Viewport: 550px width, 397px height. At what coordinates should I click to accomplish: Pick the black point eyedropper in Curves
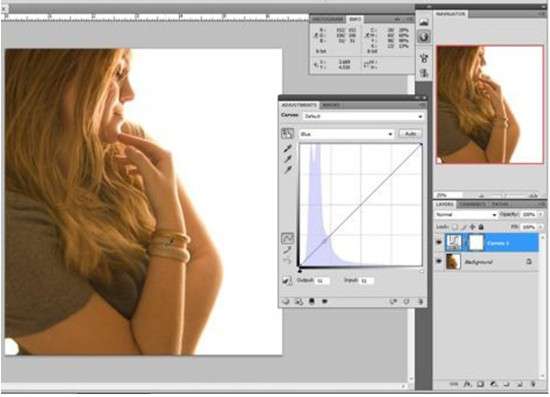(x=288, y=149)
